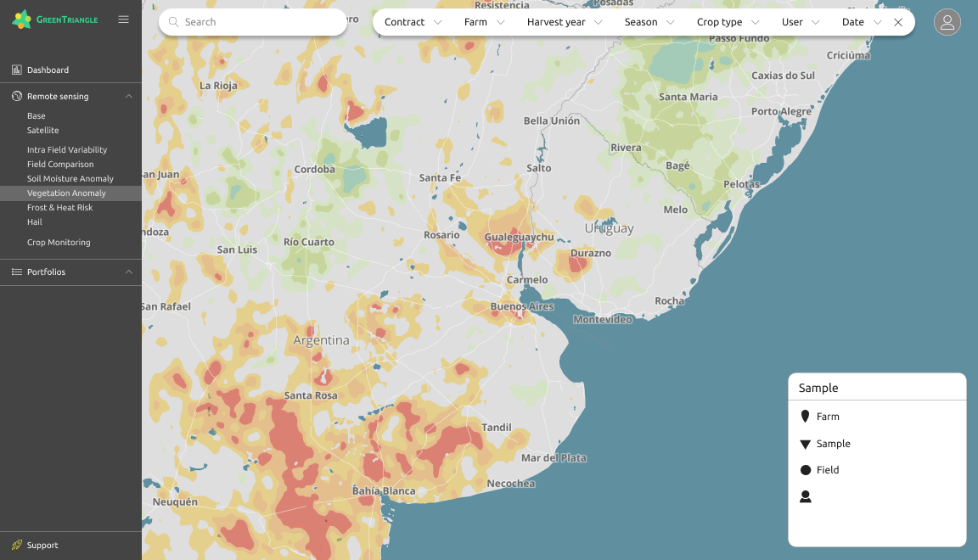Click the Field circle legend icon

click(805, 470)
